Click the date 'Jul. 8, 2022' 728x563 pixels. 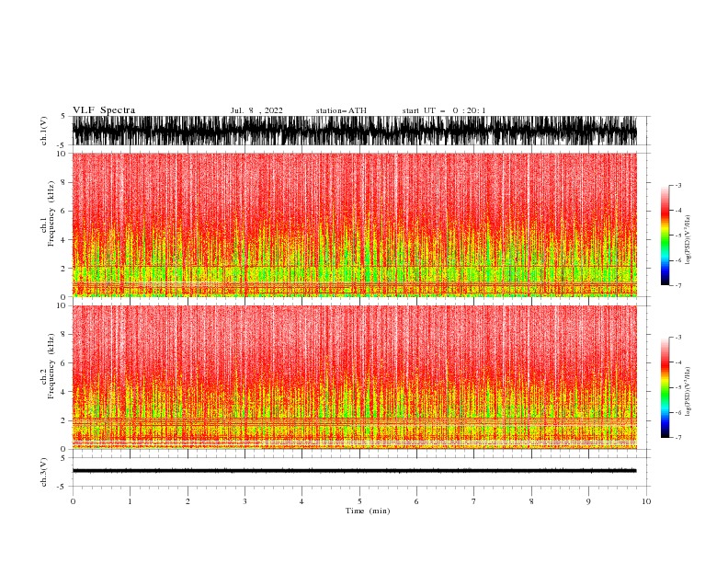(256, 110)
